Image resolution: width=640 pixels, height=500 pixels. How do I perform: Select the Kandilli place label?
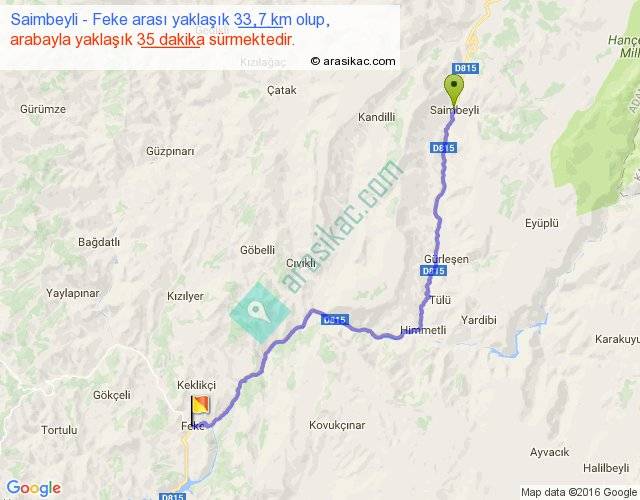tap(376, 117)
